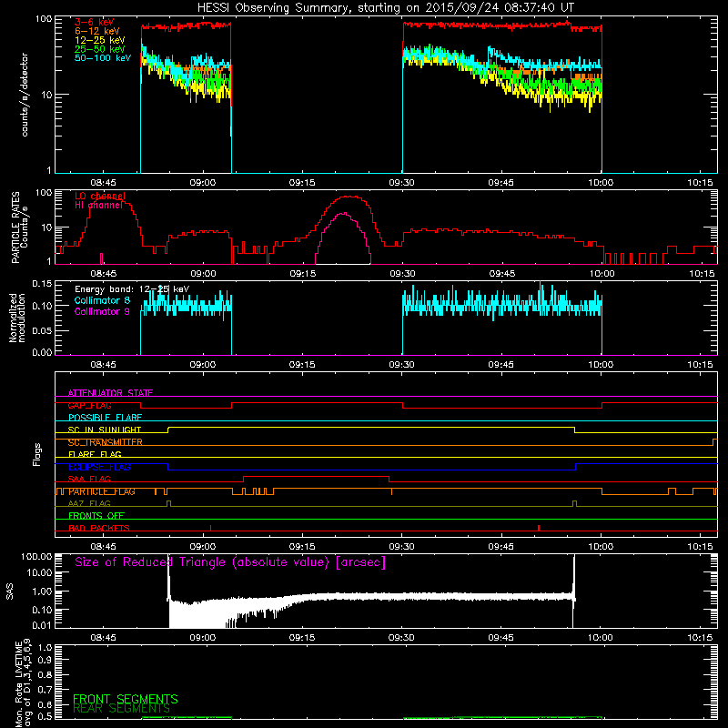728x728 pixels.
Task: Click the 'Normalized modulation' axis label
Action: [17, 318]
